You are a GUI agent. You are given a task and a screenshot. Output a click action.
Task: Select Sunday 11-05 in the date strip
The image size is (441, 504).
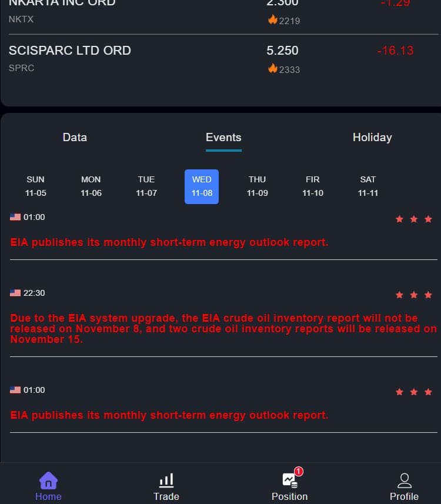[x=35, y=186]
